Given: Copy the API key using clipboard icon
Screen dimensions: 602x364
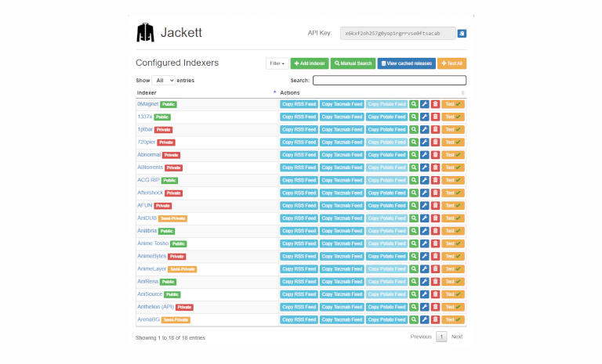Looking at the screenshot, I should tap(462, 34).
